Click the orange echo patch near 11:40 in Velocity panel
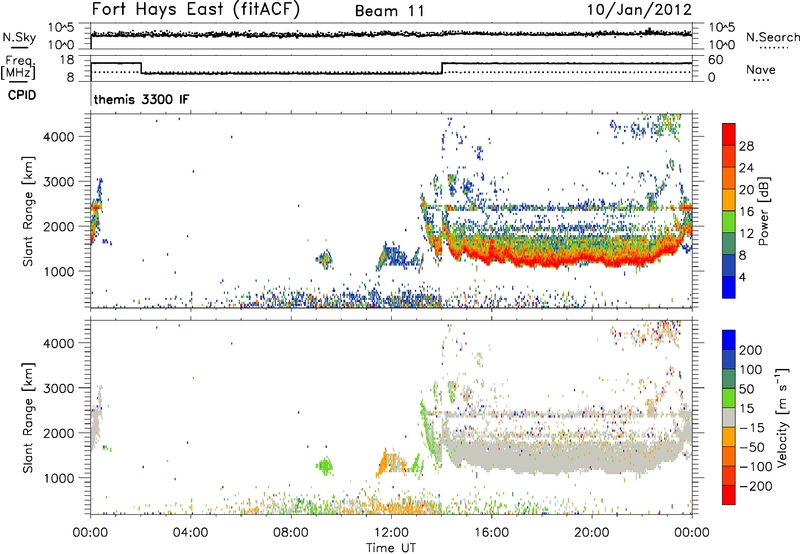The height and width of the screenshot is (554, 800). (383, 464)
